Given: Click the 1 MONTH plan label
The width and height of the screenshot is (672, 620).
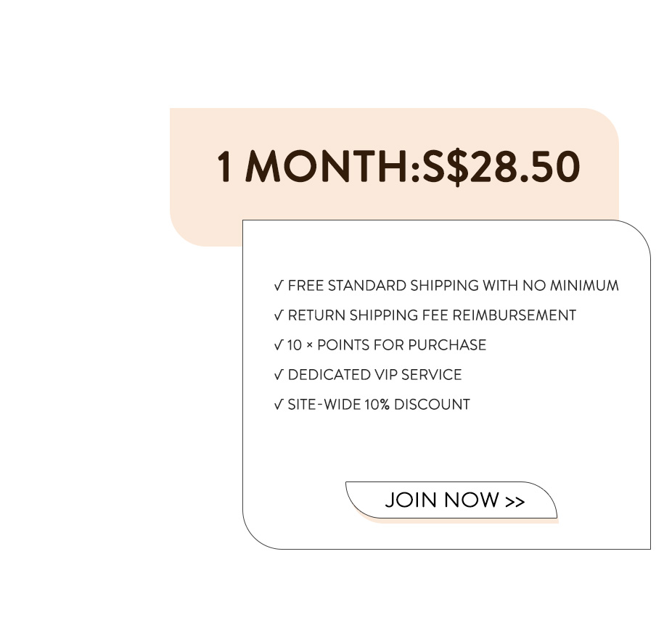Looking at the screenshot, I should [x=314, y=167].
